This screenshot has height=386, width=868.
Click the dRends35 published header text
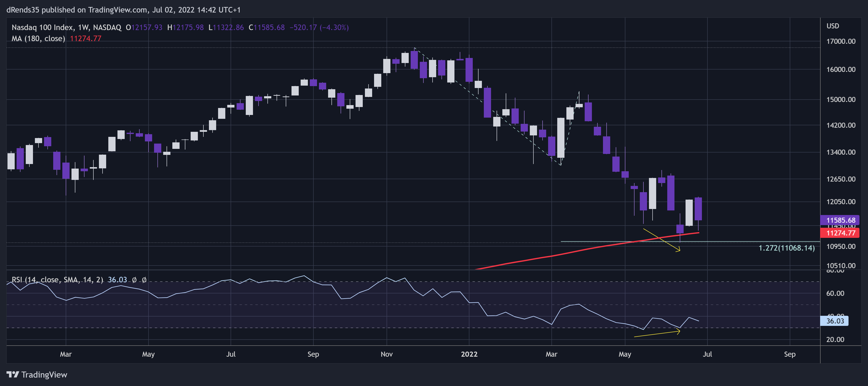tap(124, 10)
